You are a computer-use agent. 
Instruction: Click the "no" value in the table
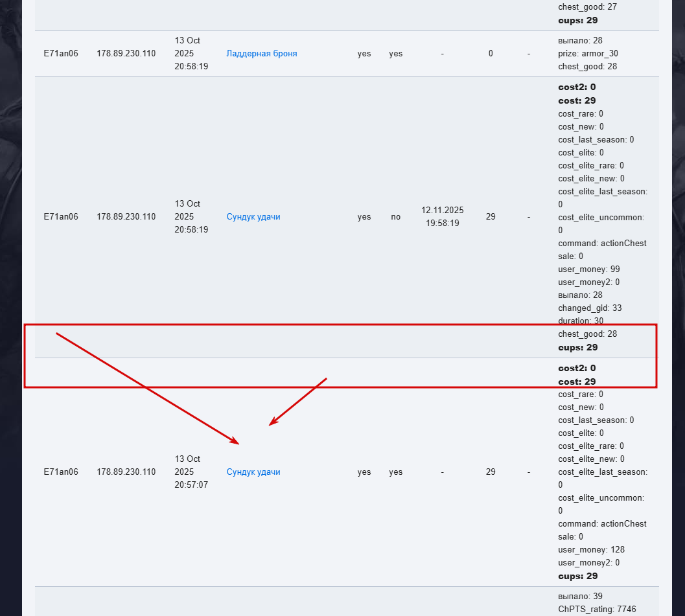(x=396, y=217)
